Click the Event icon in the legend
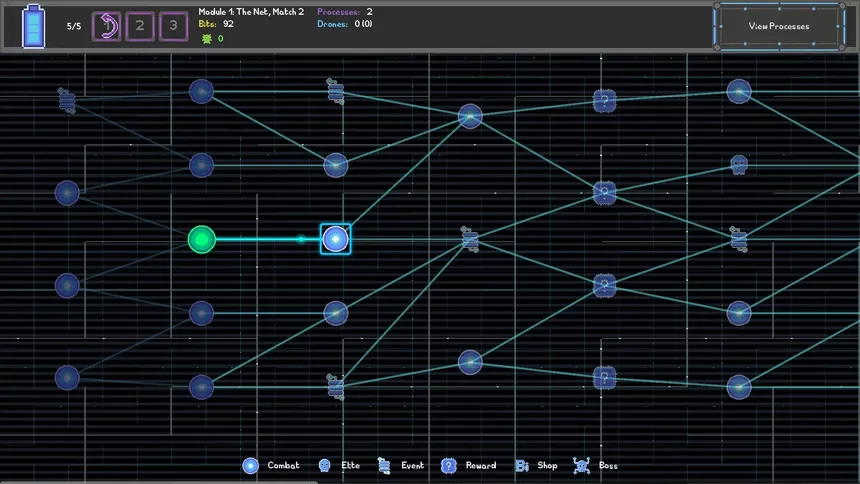Viewport: 860px width, 484px height. [384, 466]
